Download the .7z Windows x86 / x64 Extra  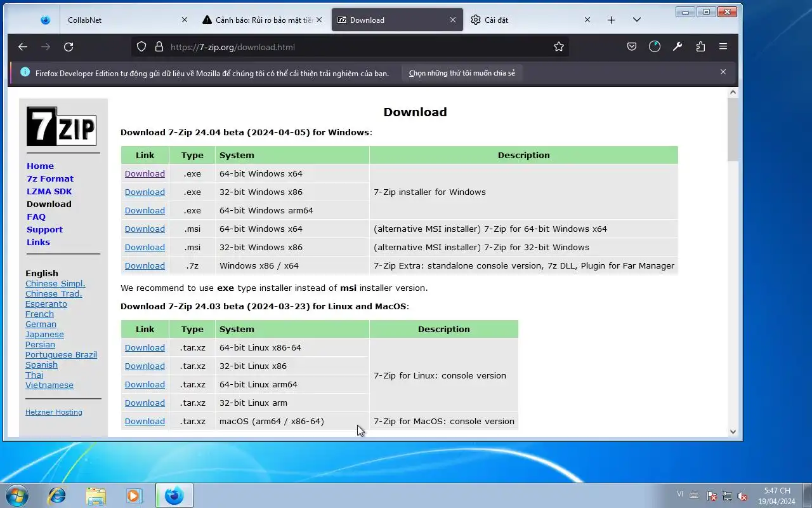pos(145,265)
